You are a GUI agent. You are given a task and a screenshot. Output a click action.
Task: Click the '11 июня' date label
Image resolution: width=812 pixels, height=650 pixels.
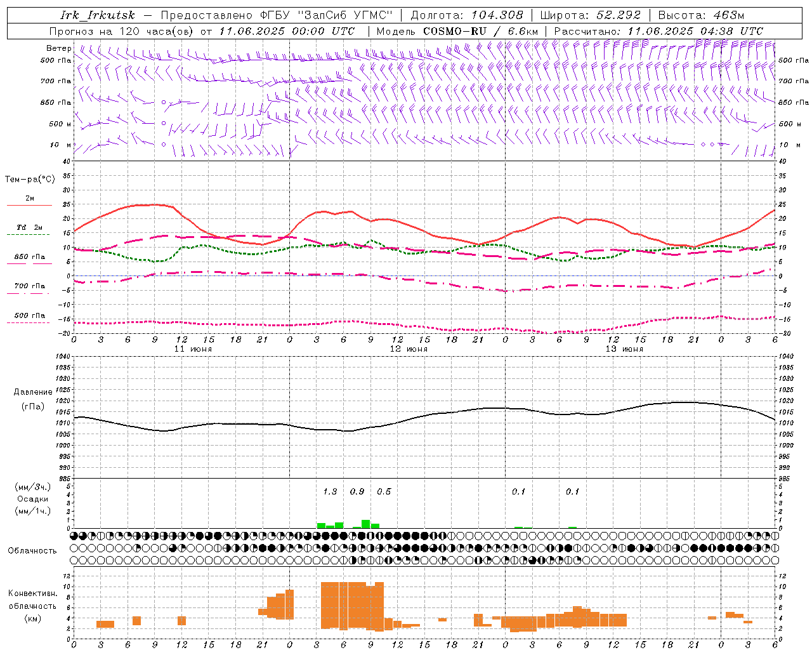click(x=193, y=349)
